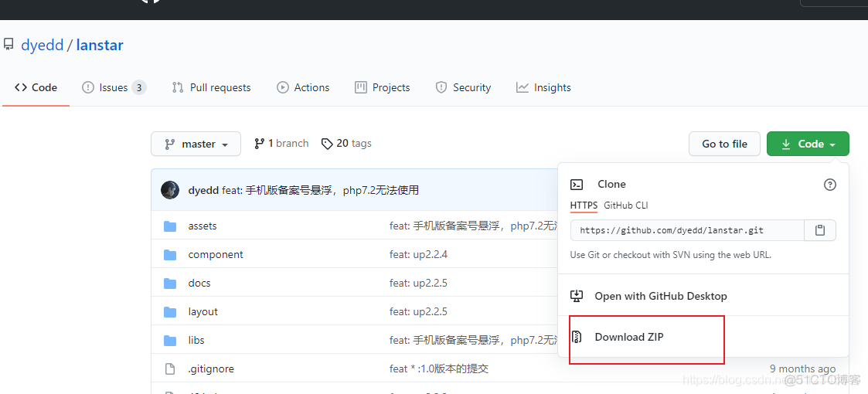The width and height of the screenshot is (868, 394).
Task: Click the dyedd avatar thumbnail
Action: 170,190
